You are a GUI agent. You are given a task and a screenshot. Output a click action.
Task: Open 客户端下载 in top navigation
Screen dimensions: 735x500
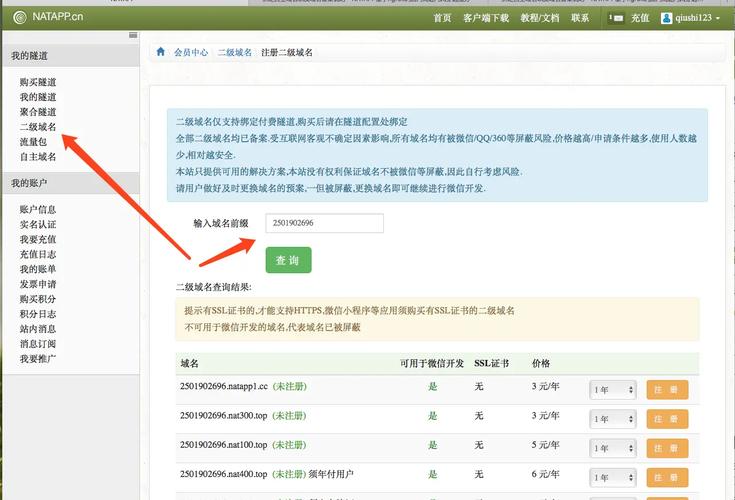point(486,18)
